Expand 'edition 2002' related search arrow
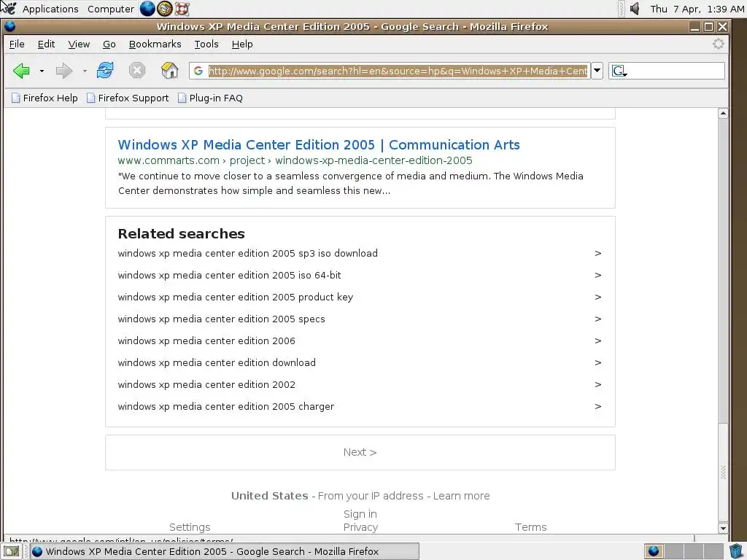 tap(598, 385)
